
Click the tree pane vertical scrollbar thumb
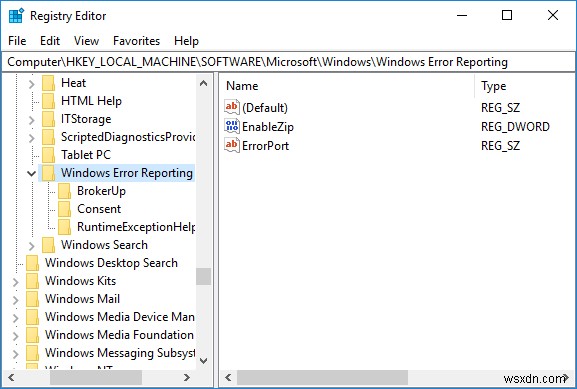[x=203, y=276]
